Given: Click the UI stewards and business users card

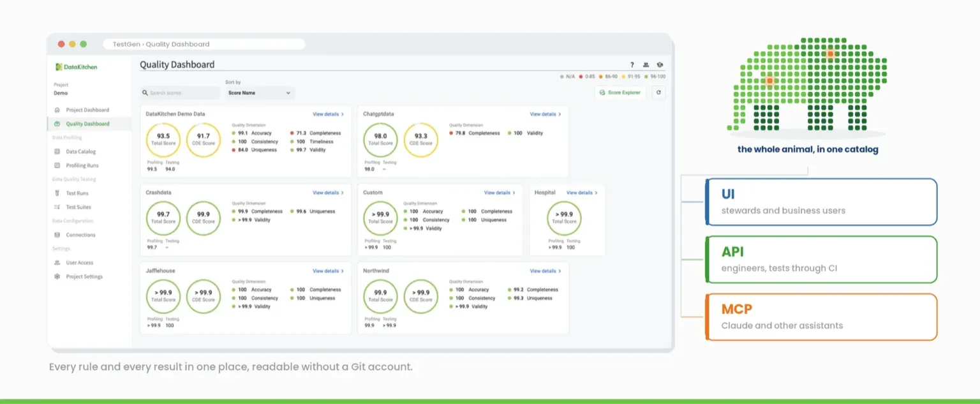Looking at the screenshot, I should [822, 202].
